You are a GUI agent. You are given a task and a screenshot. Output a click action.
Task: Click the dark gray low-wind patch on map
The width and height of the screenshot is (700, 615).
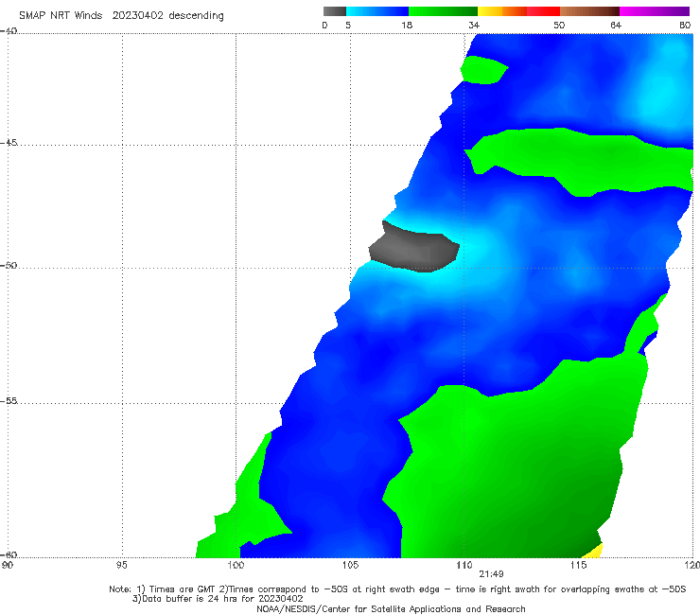(x=413, y=248)
